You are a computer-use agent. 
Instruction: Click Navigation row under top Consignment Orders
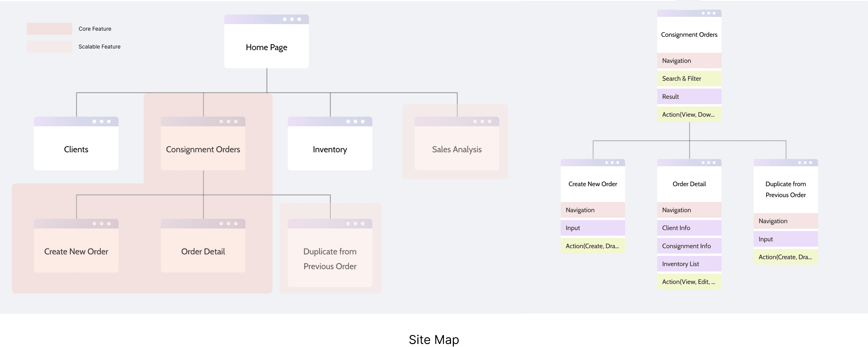click(x=689, y=61)
